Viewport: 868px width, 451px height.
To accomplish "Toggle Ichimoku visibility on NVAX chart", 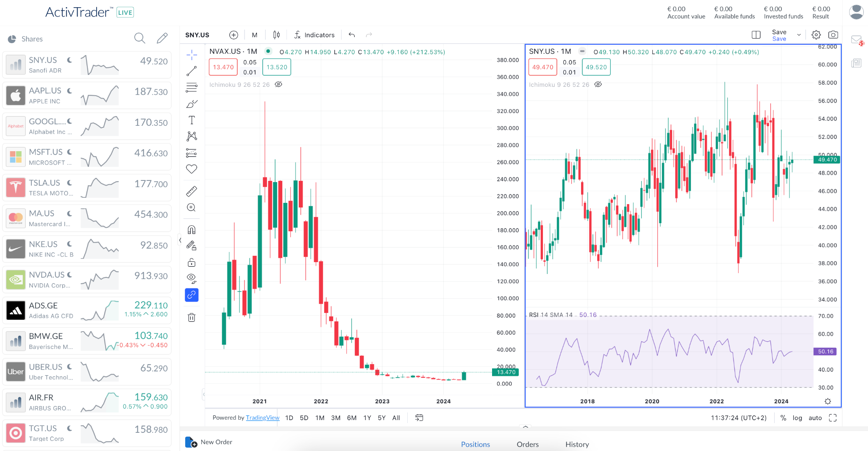I will pos(278,84).
